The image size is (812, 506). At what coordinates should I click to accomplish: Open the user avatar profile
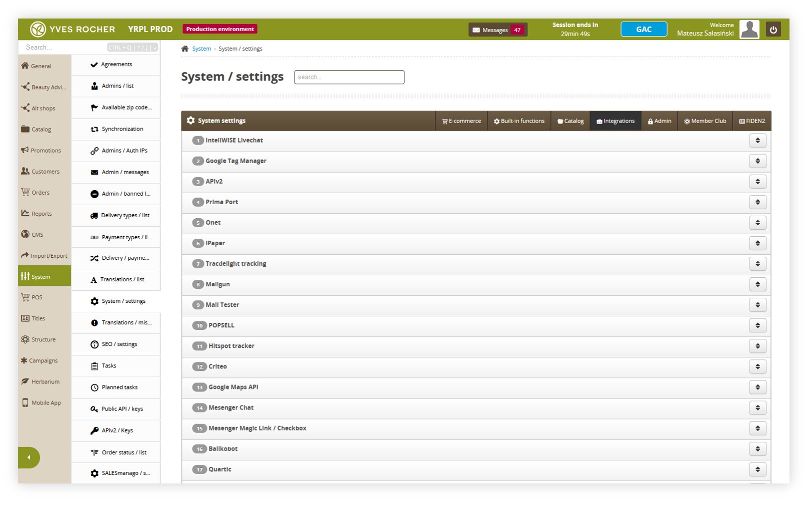click(x=749, y=30)
